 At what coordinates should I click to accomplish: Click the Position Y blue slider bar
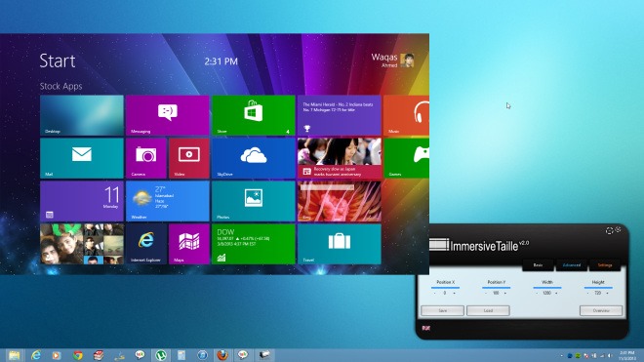496,288
